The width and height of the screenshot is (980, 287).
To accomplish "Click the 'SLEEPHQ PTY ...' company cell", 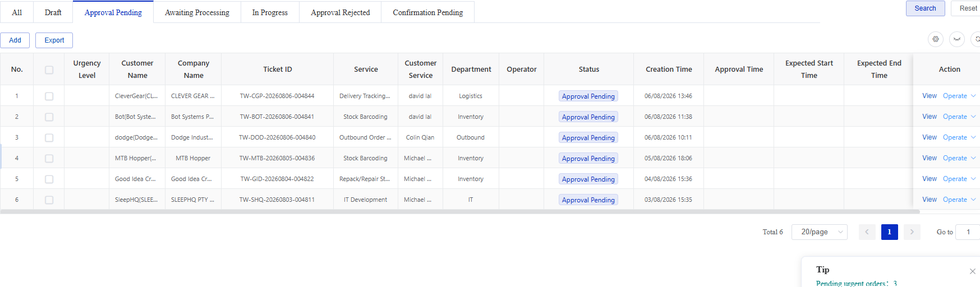I will (192, 200).
